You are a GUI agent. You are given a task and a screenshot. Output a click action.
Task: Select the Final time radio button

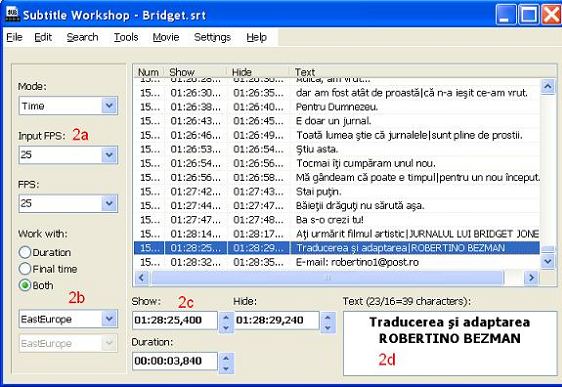pos(24,269)
